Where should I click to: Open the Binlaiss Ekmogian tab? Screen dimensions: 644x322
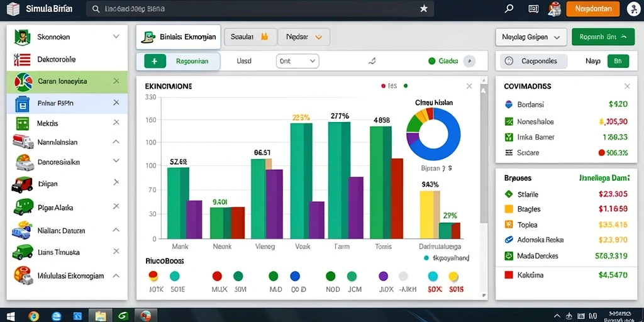[x=178, y=37]
